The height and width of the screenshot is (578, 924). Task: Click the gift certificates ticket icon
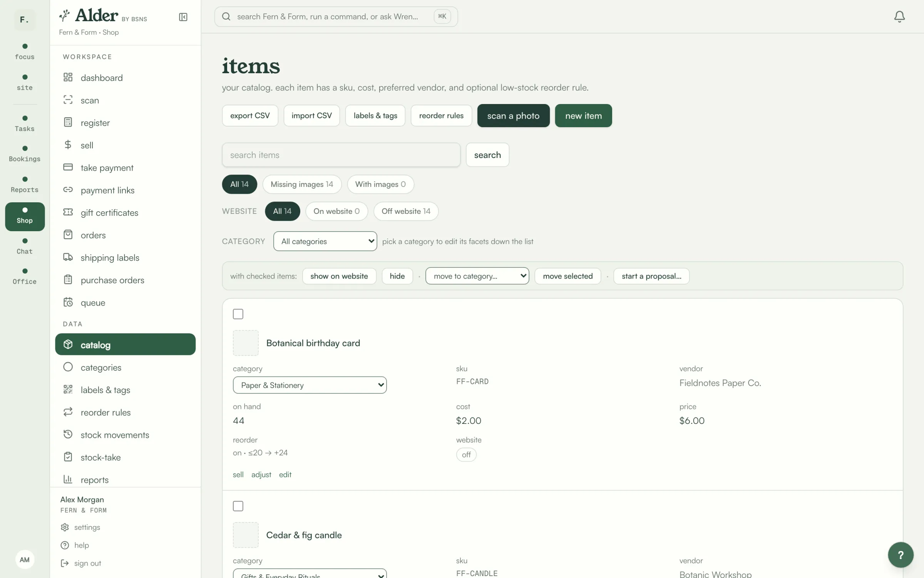pyautogui.click(x=68, y=212)
